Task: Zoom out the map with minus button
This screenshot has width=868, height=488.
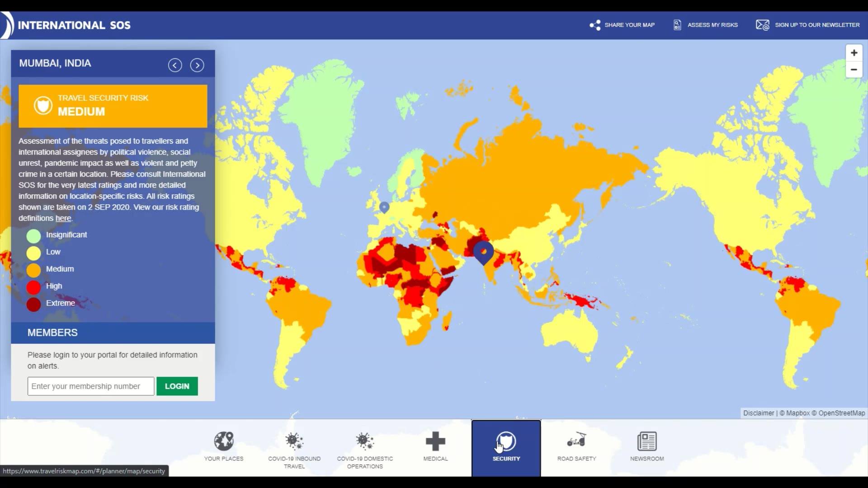Action: click(854, 70)
